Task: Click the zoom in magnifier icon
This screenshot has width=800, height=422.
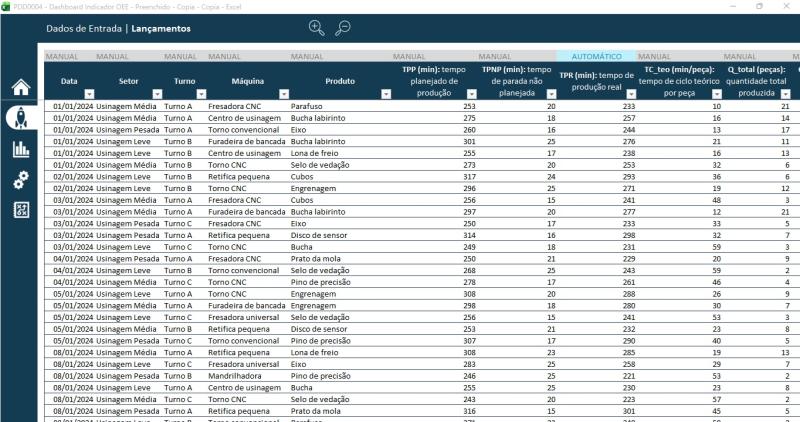Action: tap(317, 28)
